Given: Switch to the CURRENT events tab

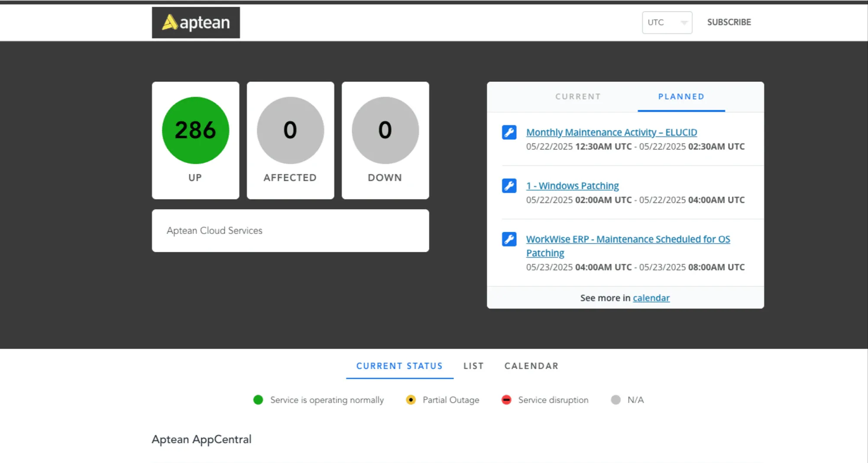Looking at the screenshot, I should point(578,97).
